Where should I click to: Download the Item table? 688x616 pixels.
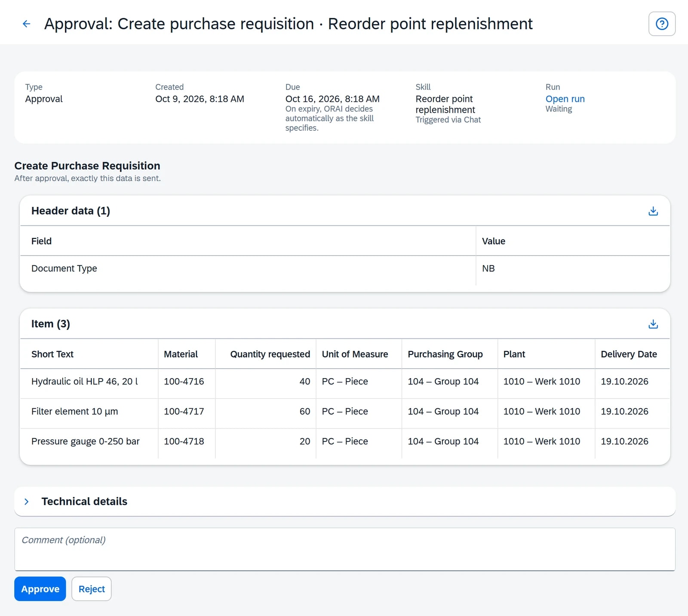pyautogui.click(x=653, y=324)
